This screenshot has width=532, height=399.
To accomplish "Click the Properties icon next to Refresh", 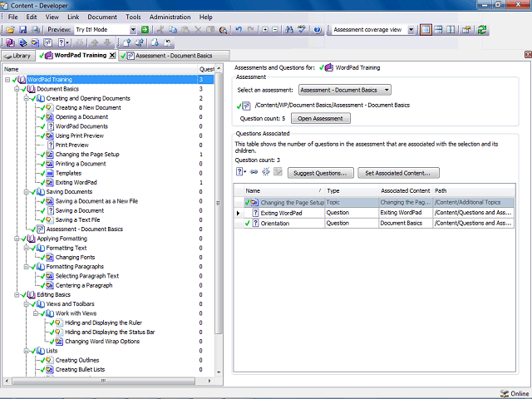I will coord(466,30).
